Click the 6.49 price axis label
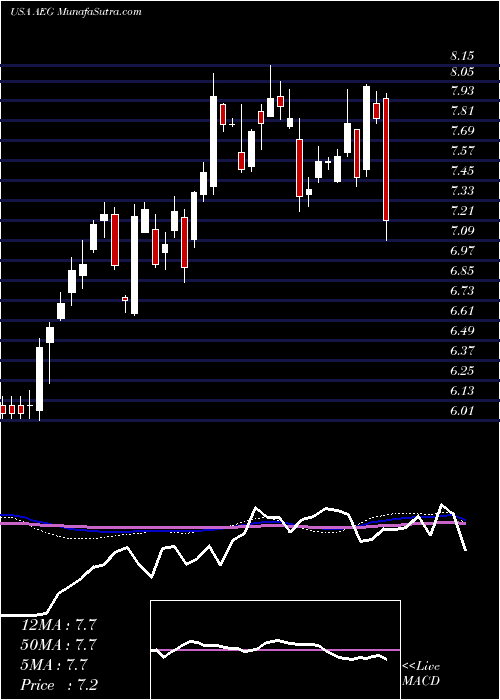 point(462,331)
